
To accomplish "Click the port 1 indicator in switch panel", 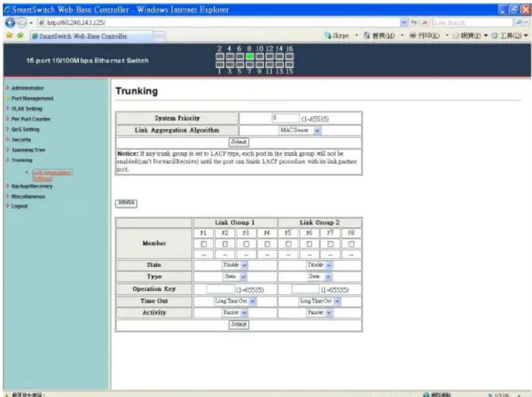I will pyautogui.click(x=220, y=64).
